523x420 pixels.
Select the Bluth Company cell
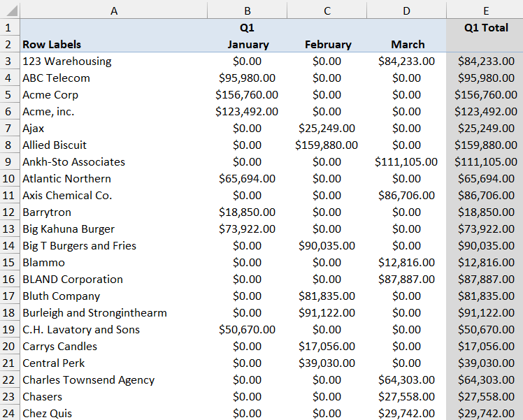(114, 296)
